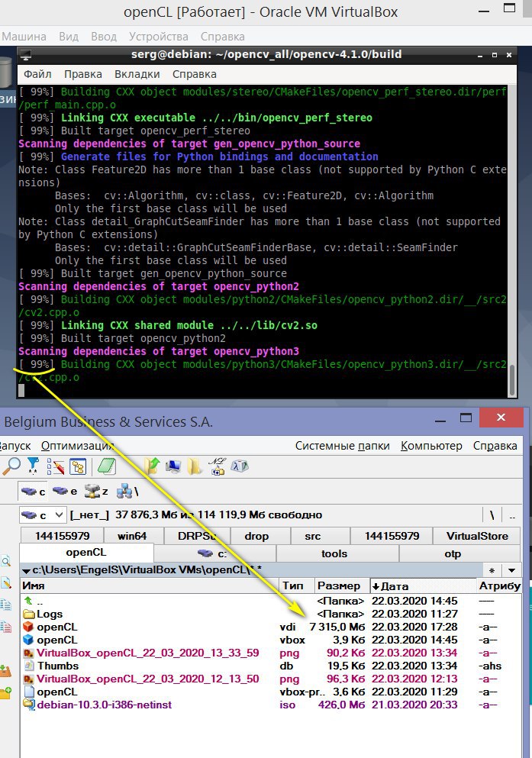The image size is (532, 758).
Task: Select VirtualBox_openCL_22_03_2020_12_13_50 png file
Action: click(x=148, y=679)
